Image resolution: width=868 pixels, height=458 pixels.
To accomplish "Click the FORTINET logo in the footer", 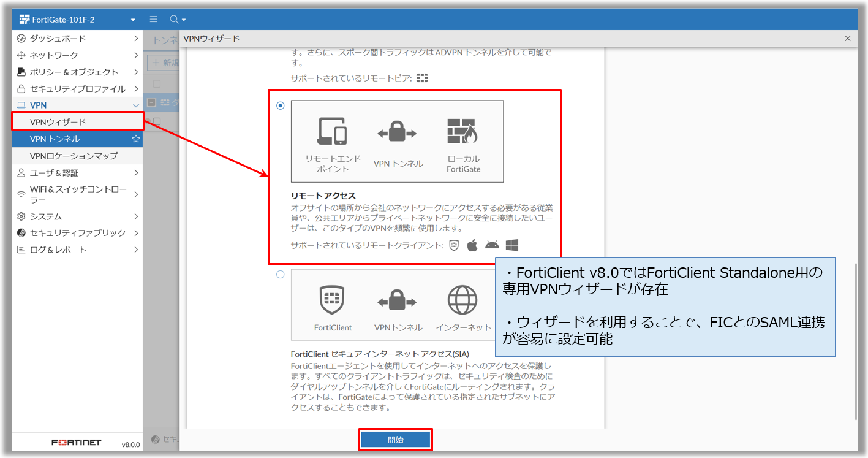I will 77,443.
